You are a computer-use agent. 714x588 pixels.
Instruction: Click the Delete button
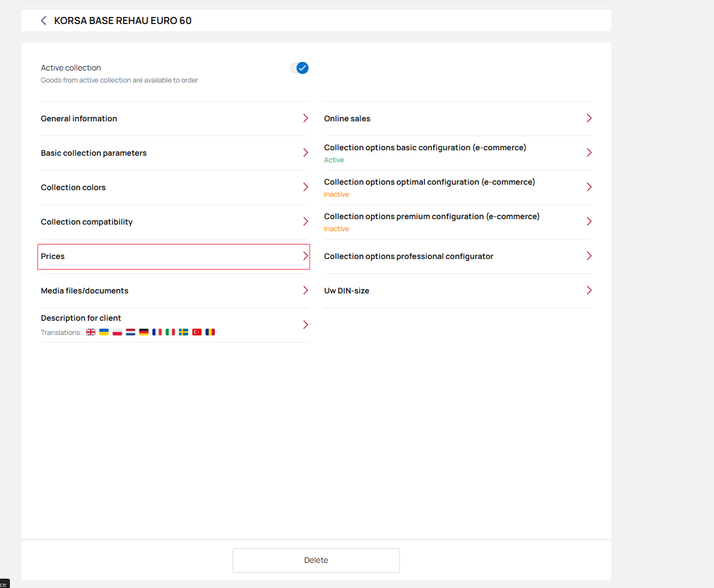point(316,560)
